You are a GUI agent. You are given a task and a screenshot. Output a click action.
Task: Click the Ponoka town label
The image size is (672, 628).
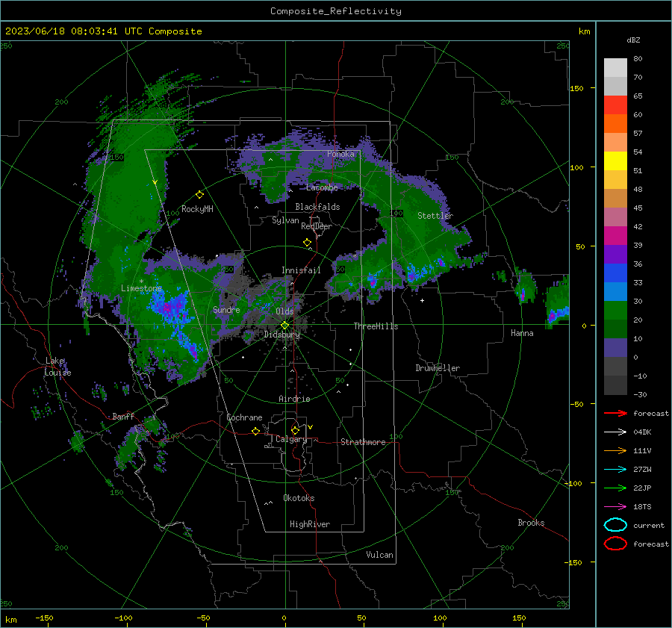(x=340, y=154)
